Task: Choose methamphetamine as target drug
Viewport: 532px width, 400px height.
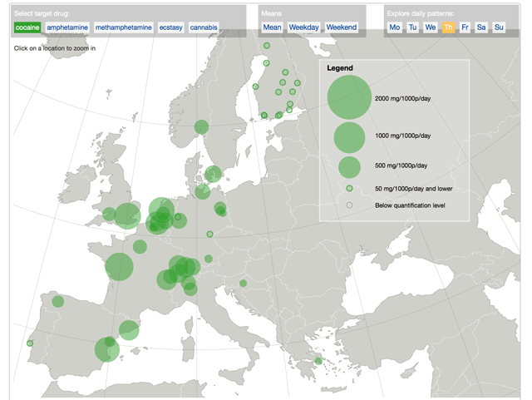Action: click(123, 27)
